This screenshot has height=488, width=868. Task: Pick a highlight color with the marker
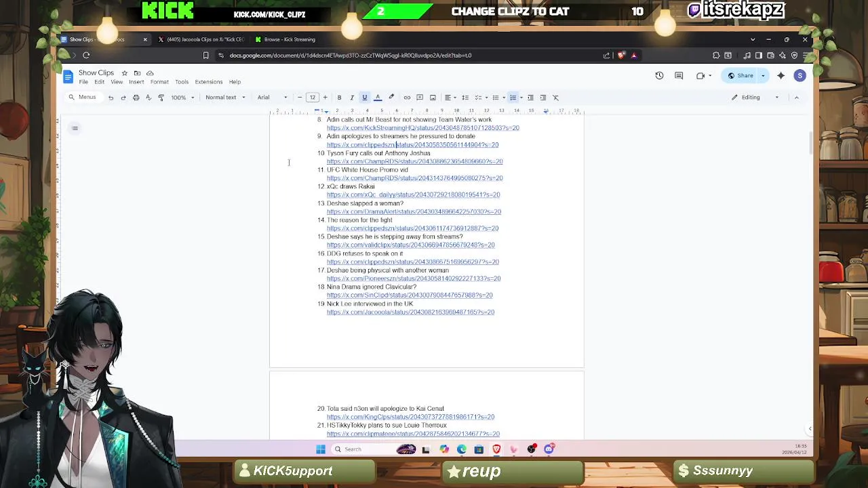(x=391, y=98)
